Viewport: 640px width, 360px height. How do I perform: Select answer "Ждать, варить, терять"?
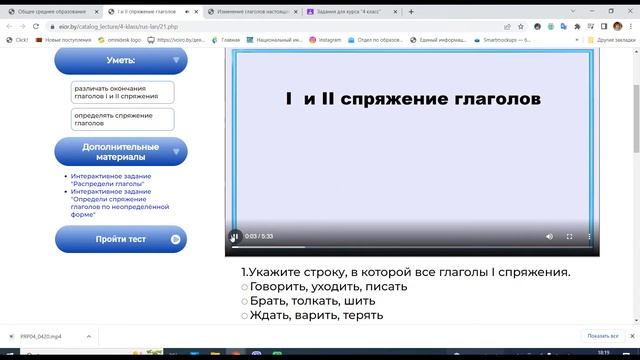point(244,316)
